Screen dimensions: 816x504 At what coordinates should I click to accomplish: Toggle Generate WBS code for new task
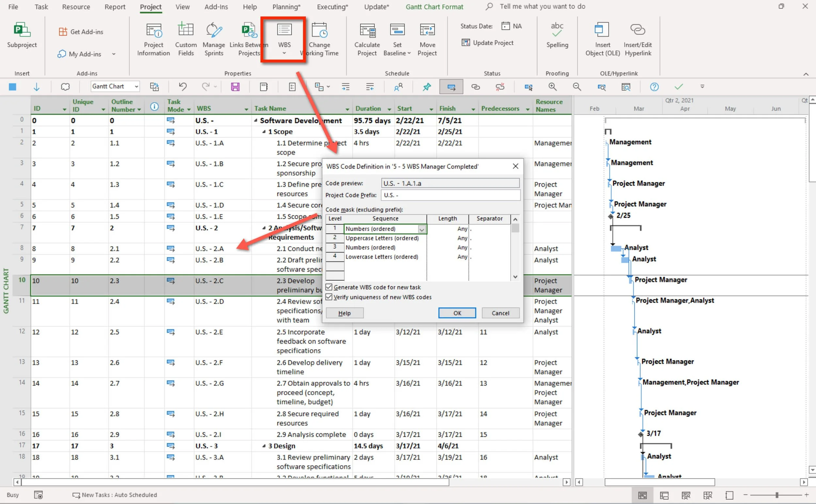(329, 287)
